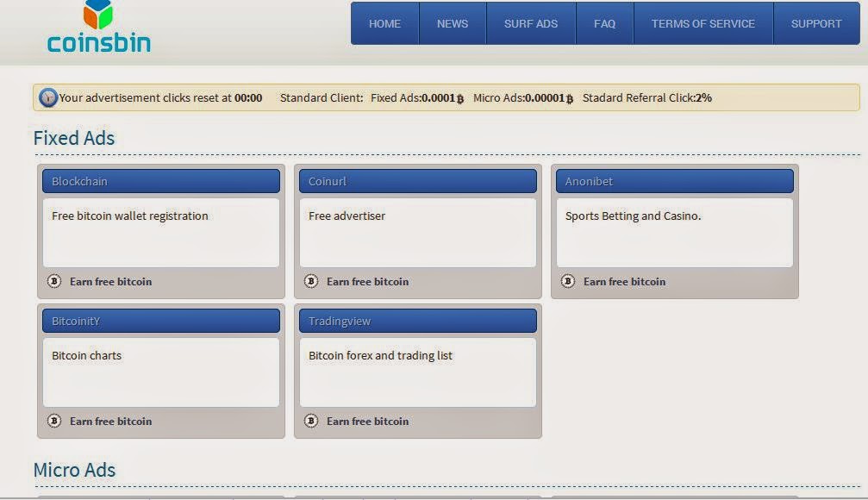Click the reset time '00:00'
868x500 pixels.
coord(248,98)
